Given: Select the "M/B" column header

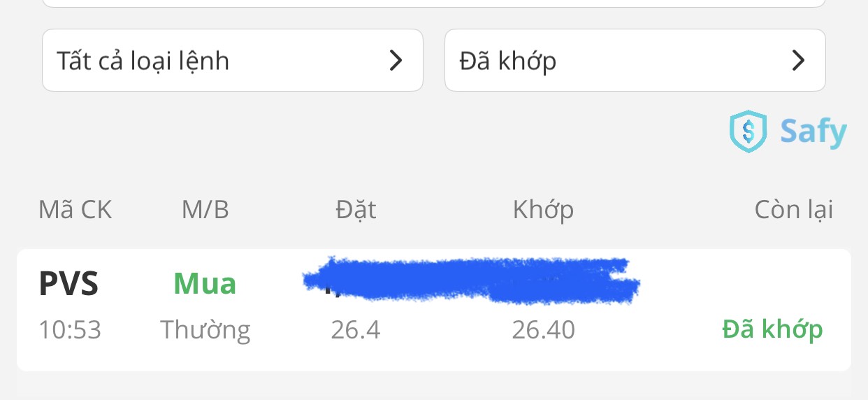Looking at the screenshot, I should (205, 210).
